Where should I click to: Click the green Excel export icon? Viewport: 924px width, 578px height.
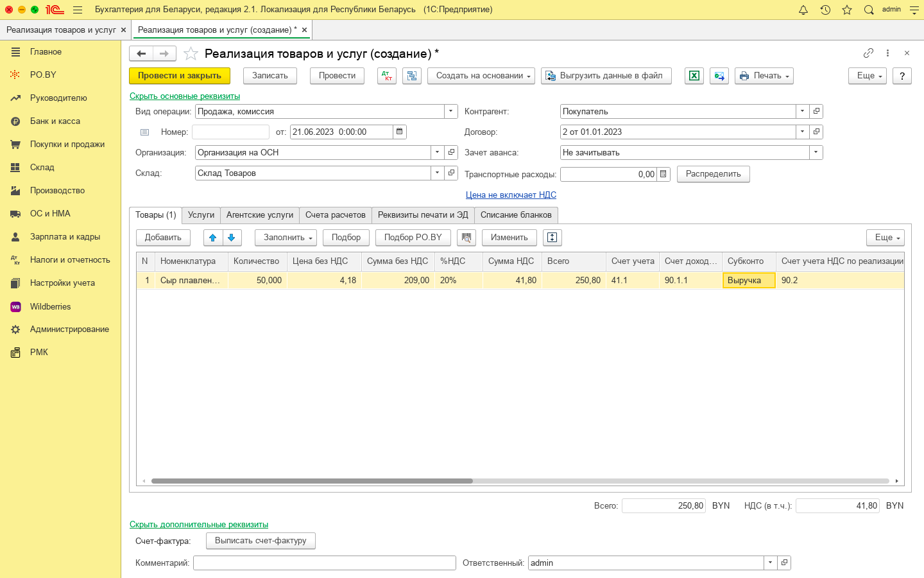[x=694, y=76]
